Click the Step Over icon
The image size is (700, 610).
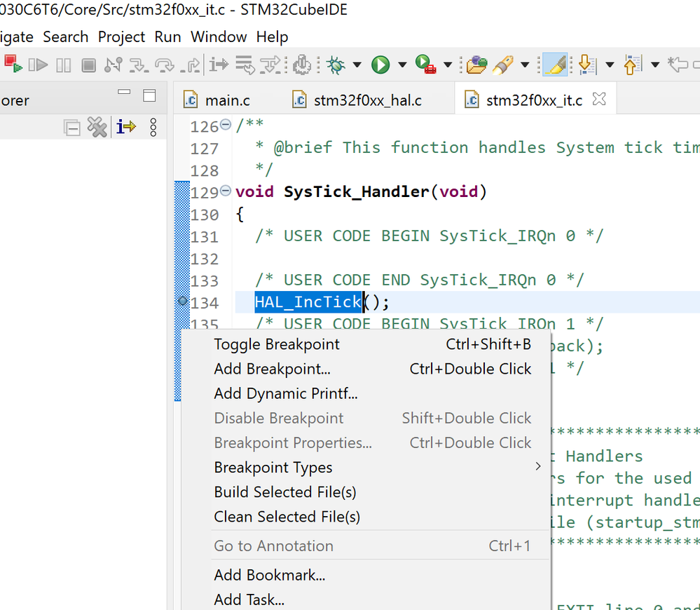pos(164,66)
